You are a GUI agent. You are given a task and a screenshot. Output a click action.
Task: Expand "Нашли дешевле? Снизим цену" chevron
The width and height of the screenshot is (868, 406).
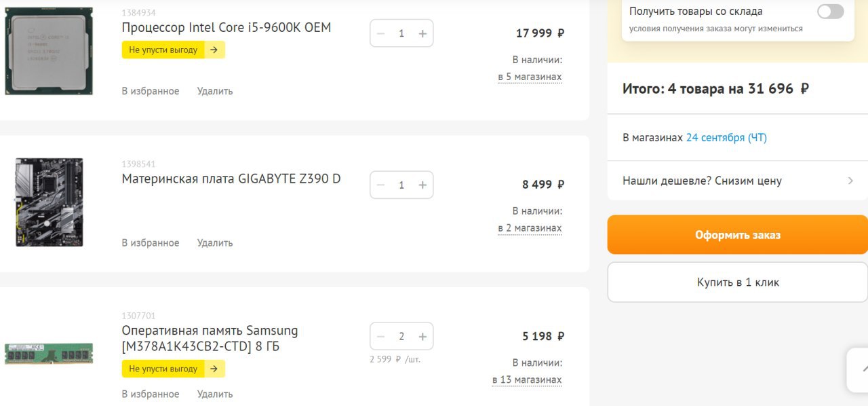(x=850, y=181)
